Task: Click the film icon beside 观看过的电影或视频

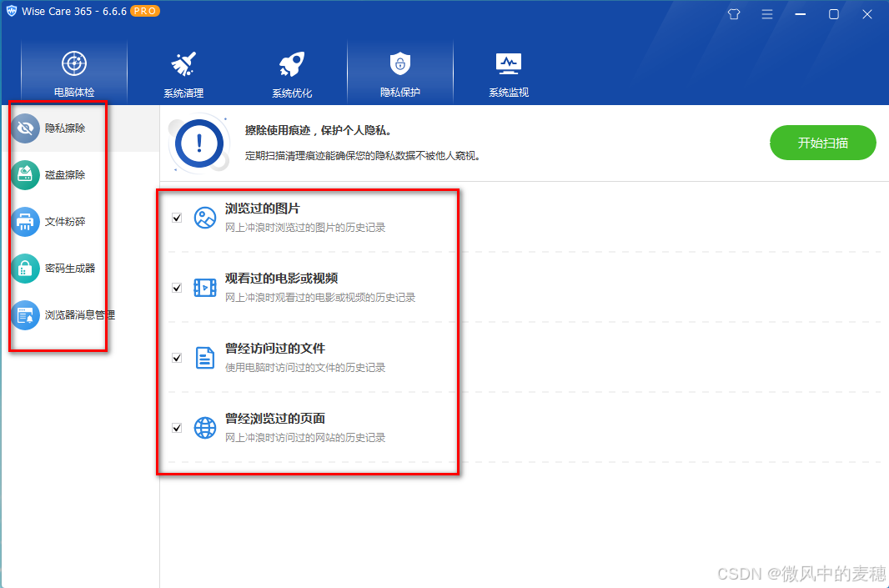Action: [204, 288]
